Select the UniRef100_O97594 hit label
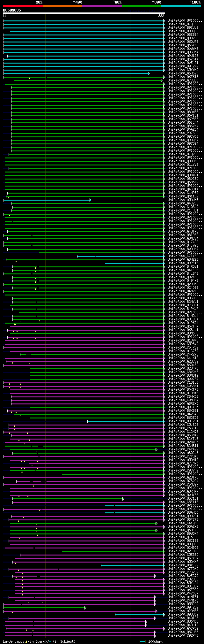 click(183, 143)
